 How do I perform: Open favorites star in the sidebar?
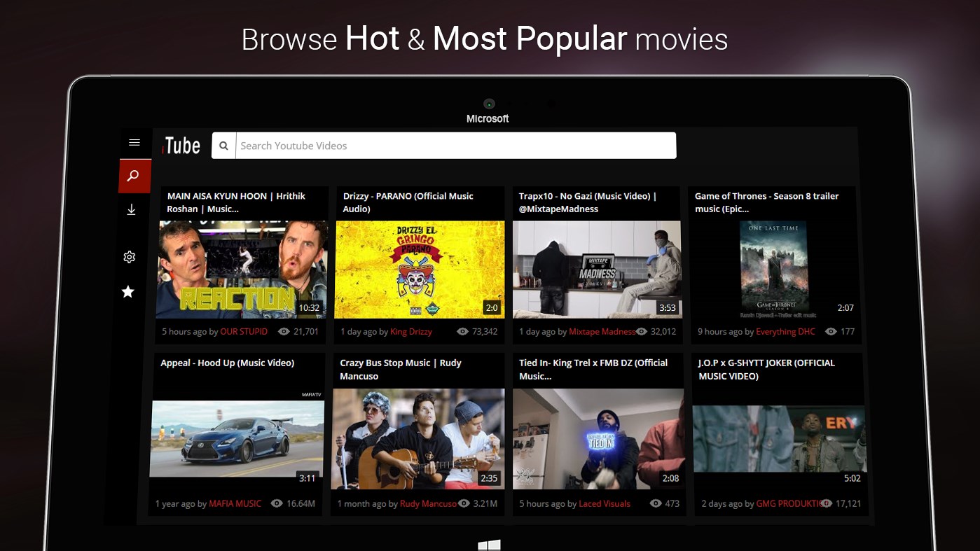click(128, 291)
